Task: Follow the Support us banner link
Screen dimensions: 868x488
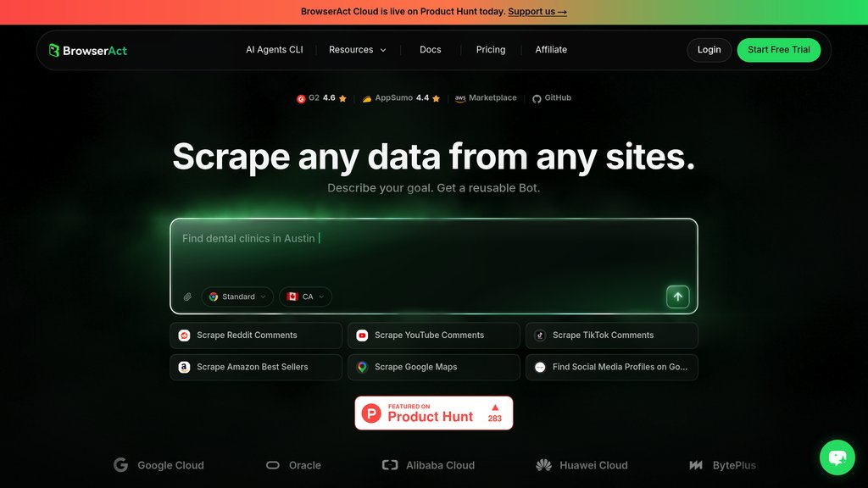Action: point(537,12)
